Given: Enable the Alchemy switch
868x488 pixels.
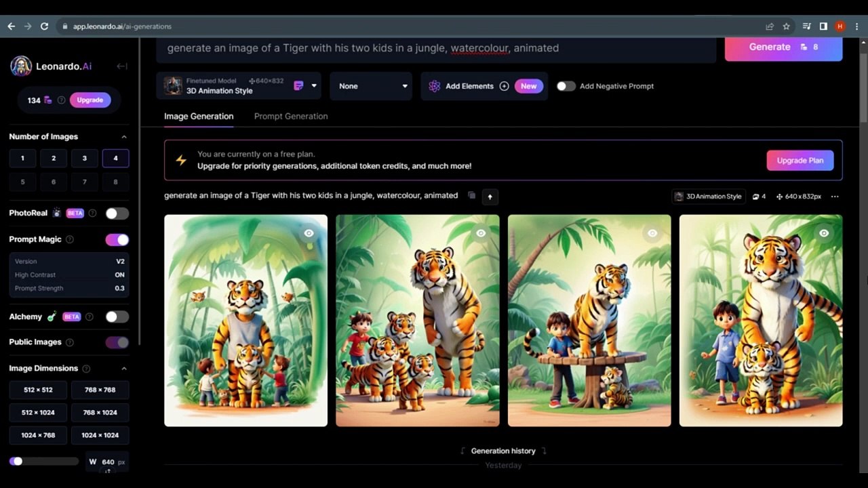Looking at the screenshot, I should 117,317.
